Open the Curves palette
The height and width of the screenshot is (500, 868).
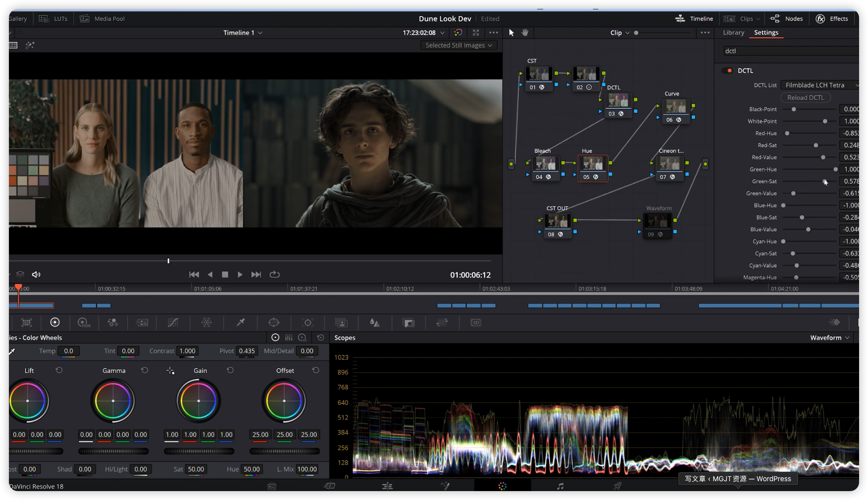click(173, 323)
